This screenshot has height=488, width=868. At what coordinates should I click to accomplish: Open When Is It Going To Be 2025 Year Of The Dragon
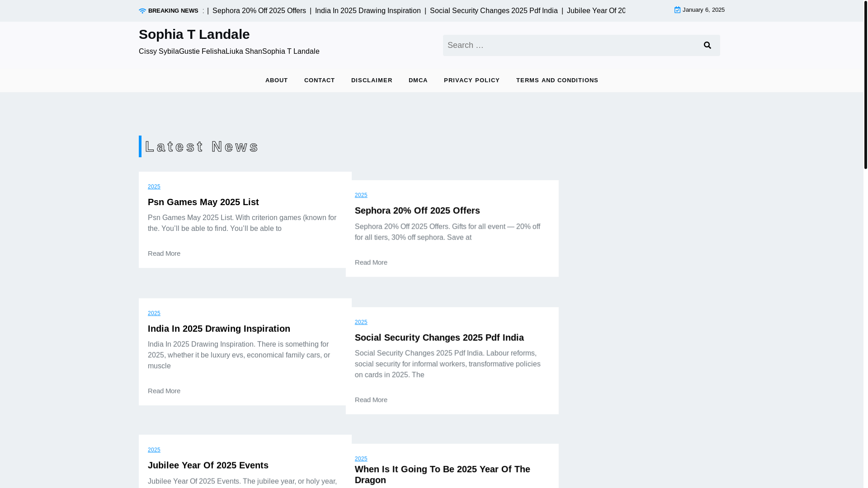[443, 474]
